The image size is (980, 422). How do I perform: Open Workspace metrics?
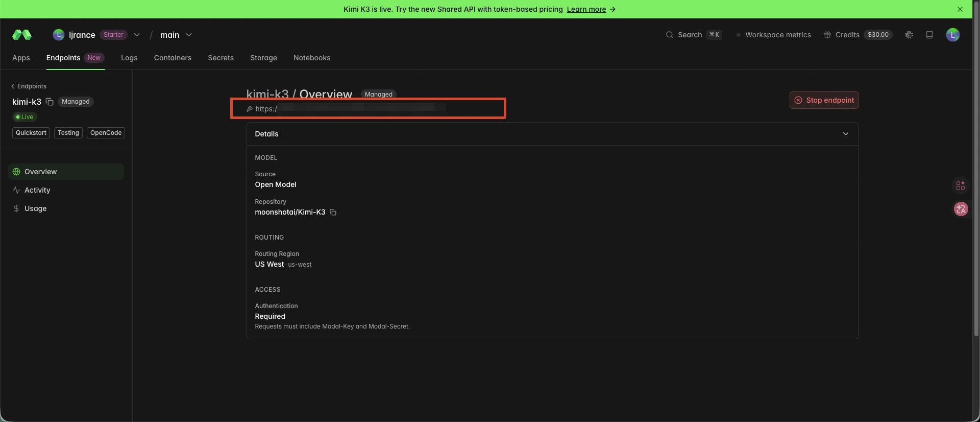pos(773,35)
